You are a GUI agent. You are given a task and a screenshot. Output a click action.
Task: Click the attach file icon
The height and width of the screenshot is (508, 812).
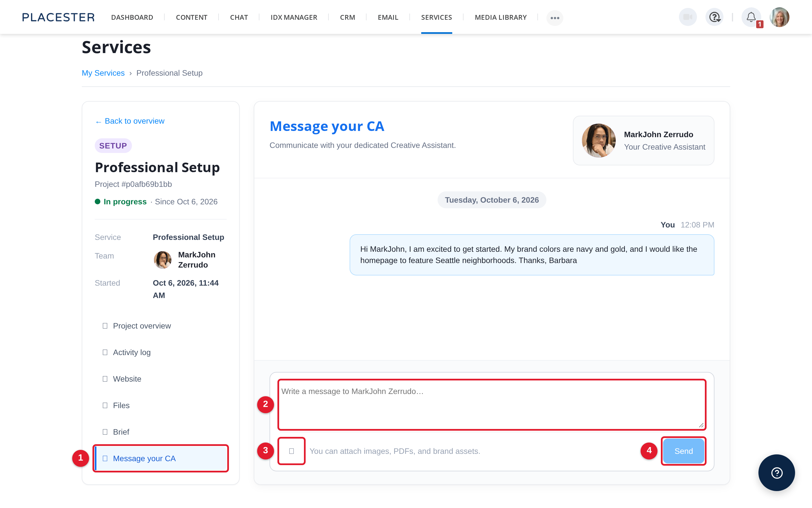pyautogui.click(x=291, y=451)
